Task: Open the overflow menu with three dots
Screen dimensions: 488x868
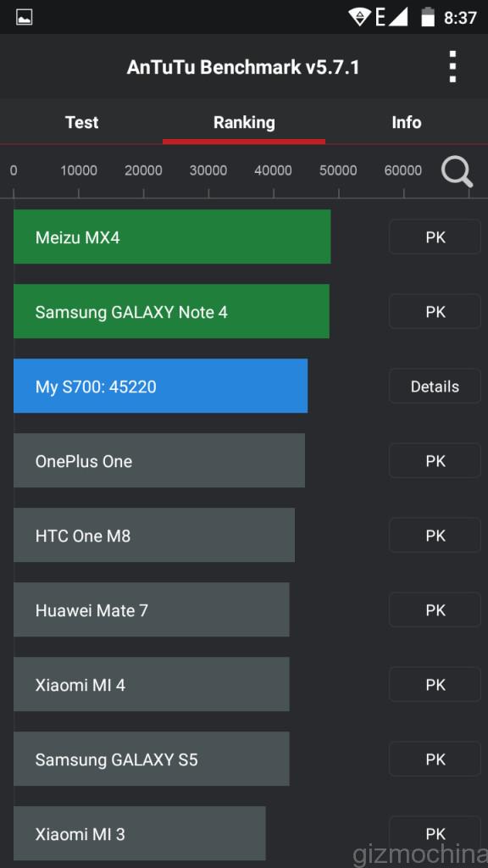Action: 453,66
